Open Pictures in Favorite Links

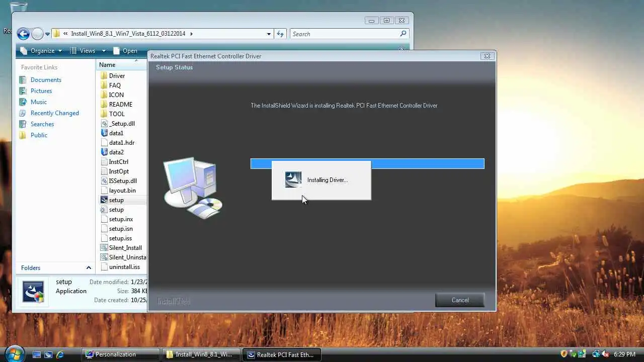pos(35,91)
